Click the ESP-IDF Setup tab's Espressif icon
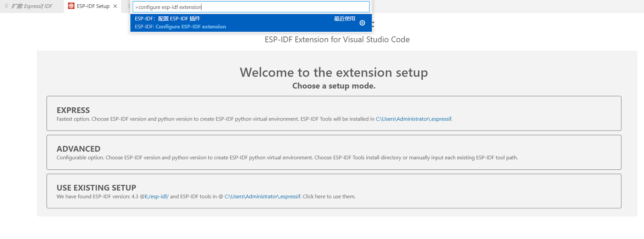Screen dimensions: 644x239 click(71, 6)
